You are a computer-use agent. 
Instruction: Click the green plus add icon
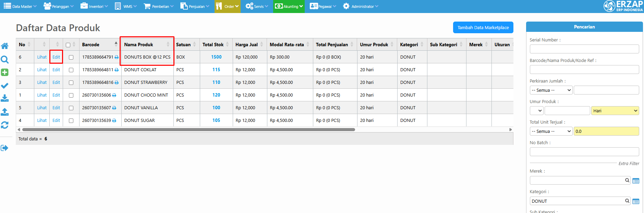click(x=5, y=72)
